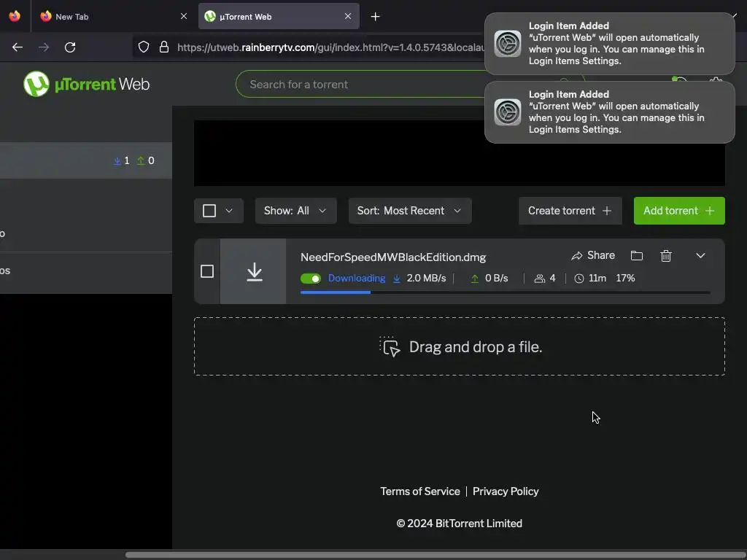747x560 pixels.
Task: Click the horizontal scrollbar at page bottom
Action: (436, 555)
